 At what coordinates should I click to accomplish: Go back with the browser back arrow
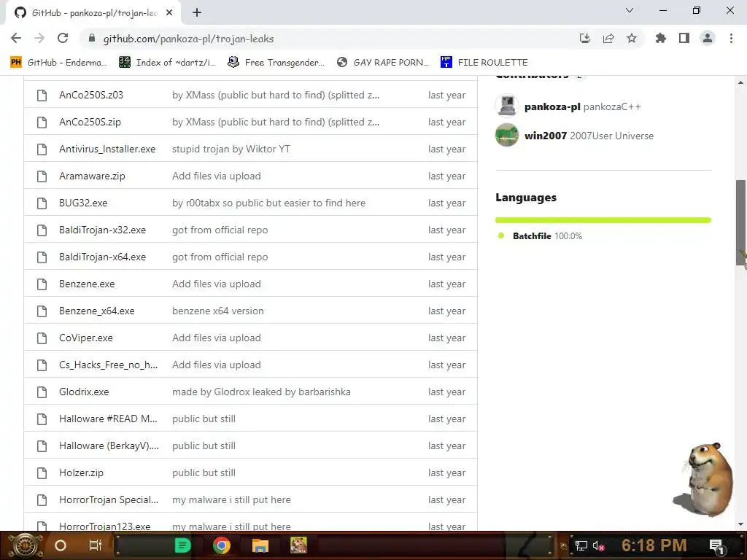[16, 38]
